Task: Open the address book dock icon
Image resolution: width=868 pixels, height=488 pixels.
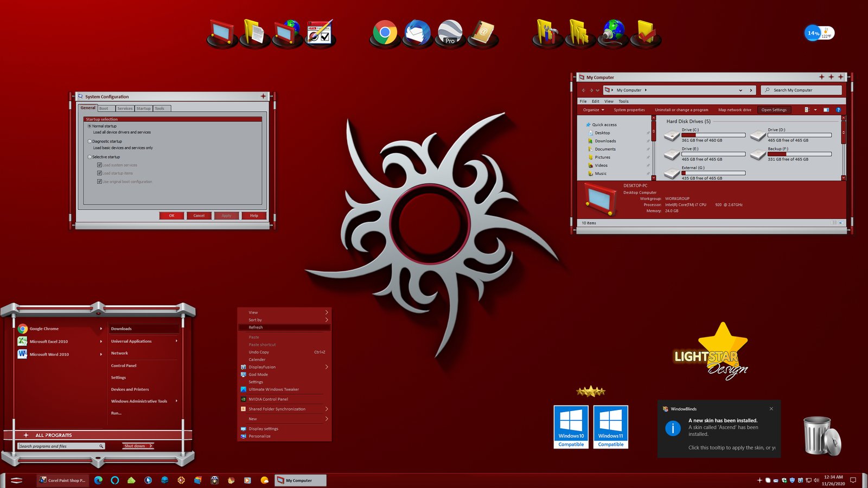Action: click(x=482, y=33)
